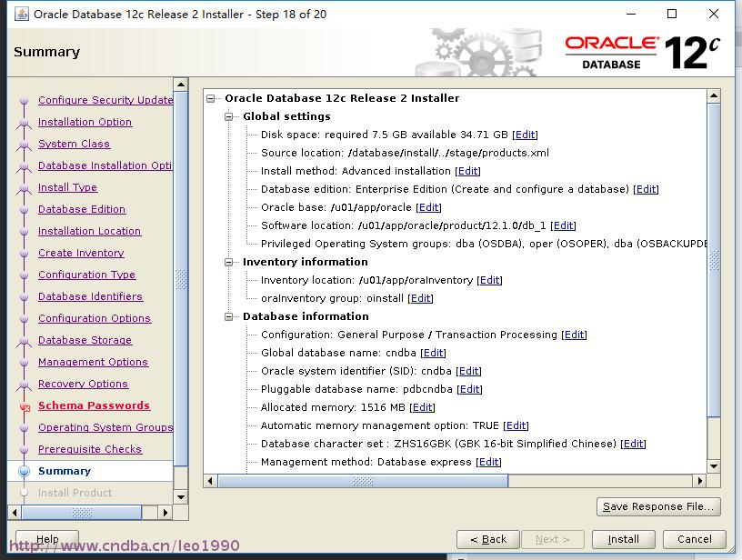This screenshot has height=560, width=742.
Task: Open the Schema Passwords step
Action: [x=95, y=405]
